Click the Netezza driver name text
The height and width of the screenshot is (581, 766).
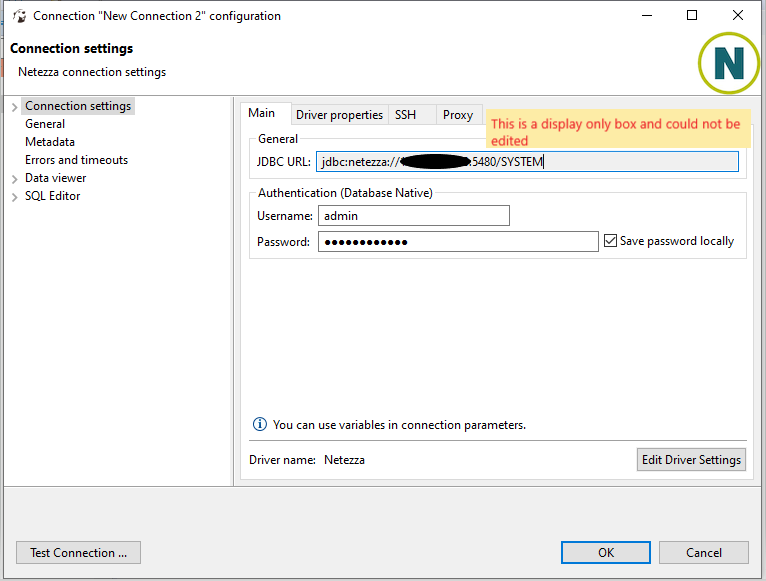(x=344, y=460)
